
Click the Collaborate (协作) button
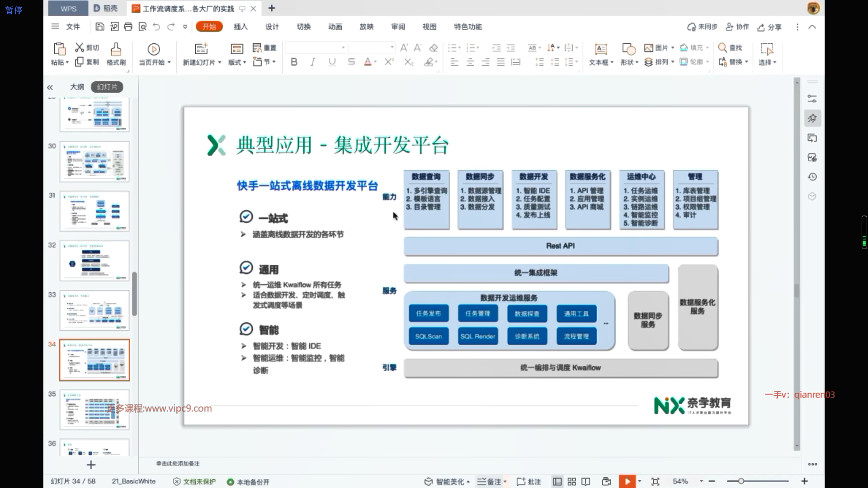coord(737,27)
